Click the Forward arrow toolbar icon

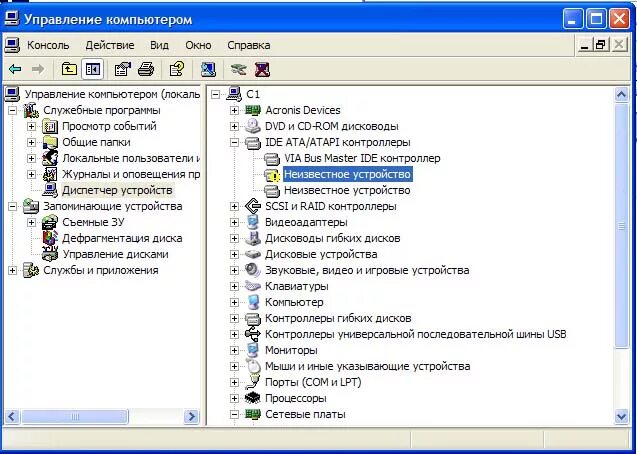click(38, 69)
